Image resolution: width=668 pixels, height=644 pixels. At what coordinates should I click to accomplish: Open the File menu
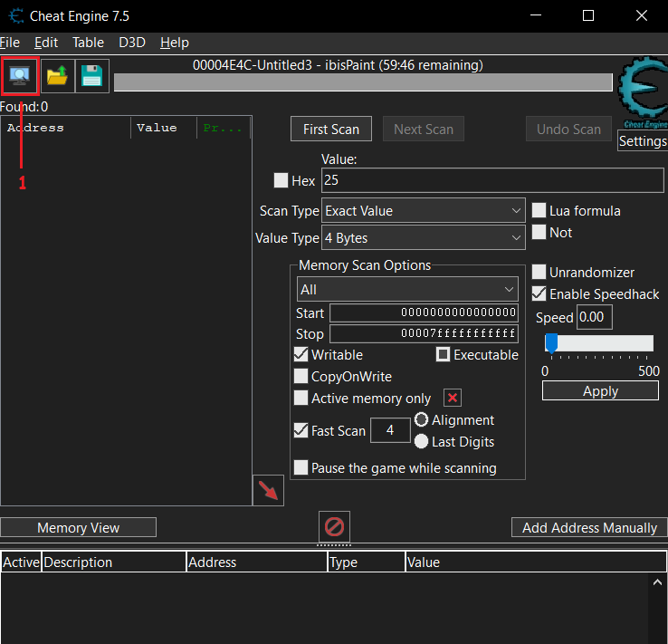(x=9, y=43)
